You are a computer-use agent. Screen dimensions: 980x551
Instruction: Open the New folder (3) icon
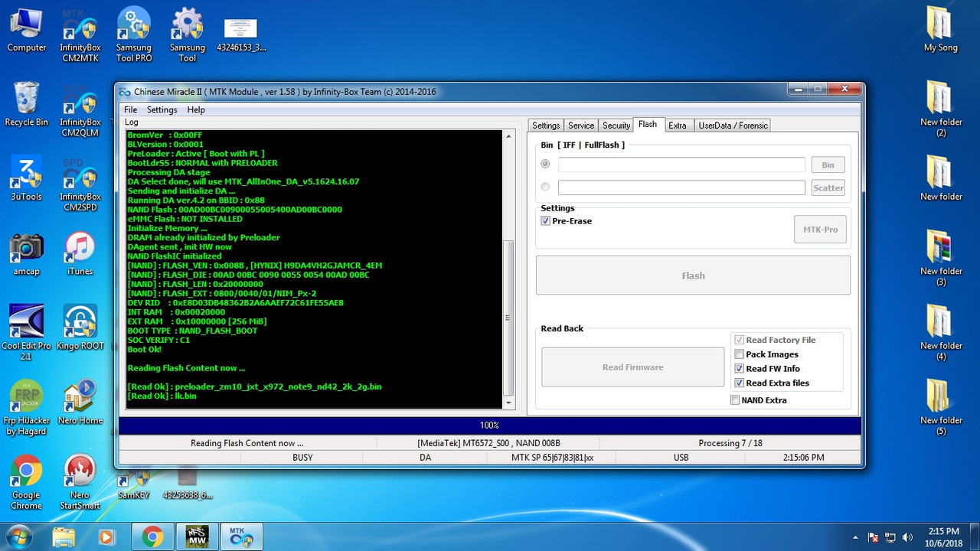pos(940,259)
